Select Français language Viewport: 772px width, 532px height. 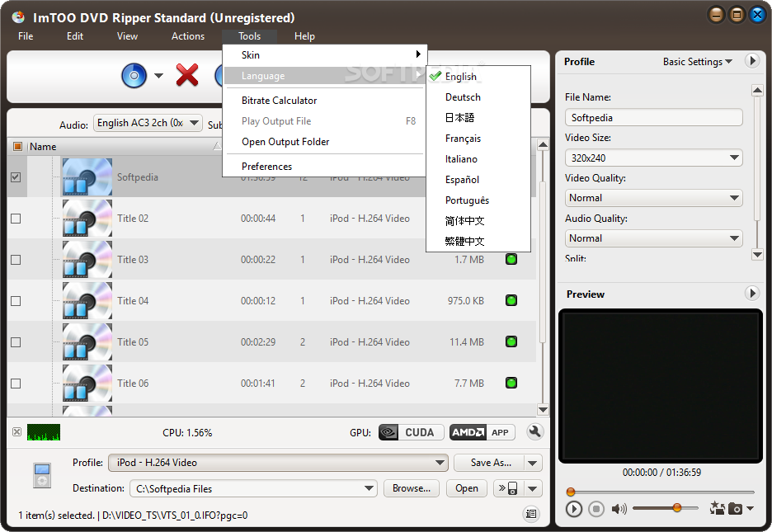(x=478, y=139)
